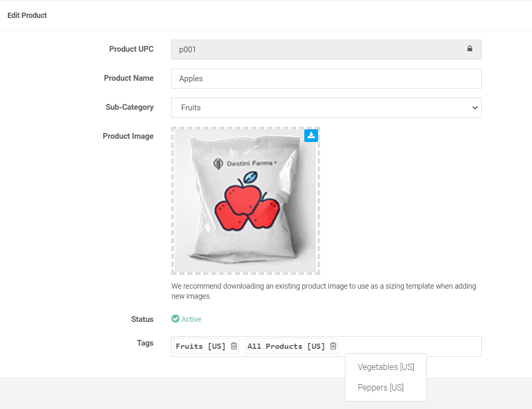Click the empty area of Tags input
Viewport: 532px width, 409px height.
pyautogui.click(x=409, y=346)
